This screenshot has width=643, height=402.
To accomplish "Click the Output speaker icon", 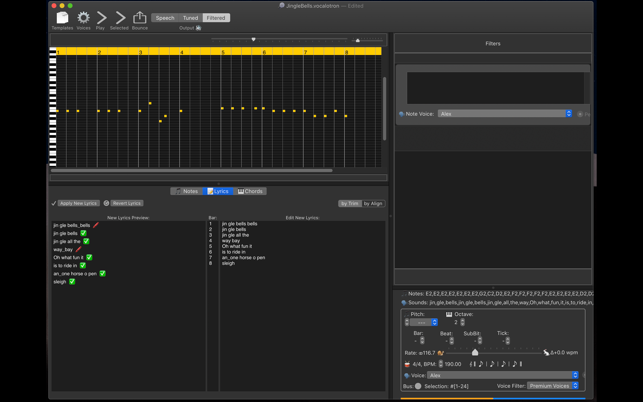I will (198, 28).
